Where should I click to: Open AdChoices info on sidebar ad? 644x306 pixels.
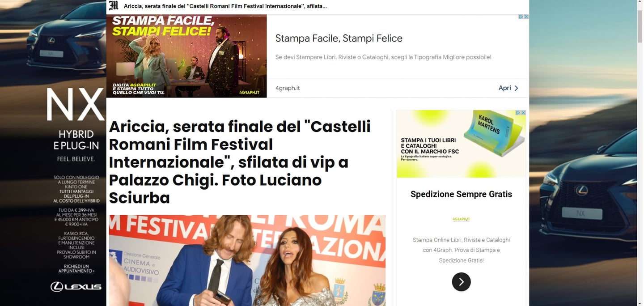[518, 113]
